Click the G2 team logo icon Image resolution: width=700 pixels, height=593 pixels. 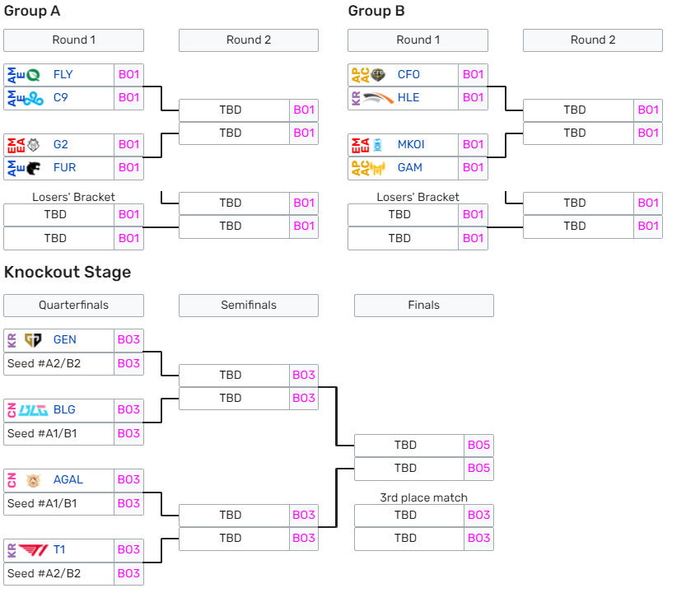point(33,144)
